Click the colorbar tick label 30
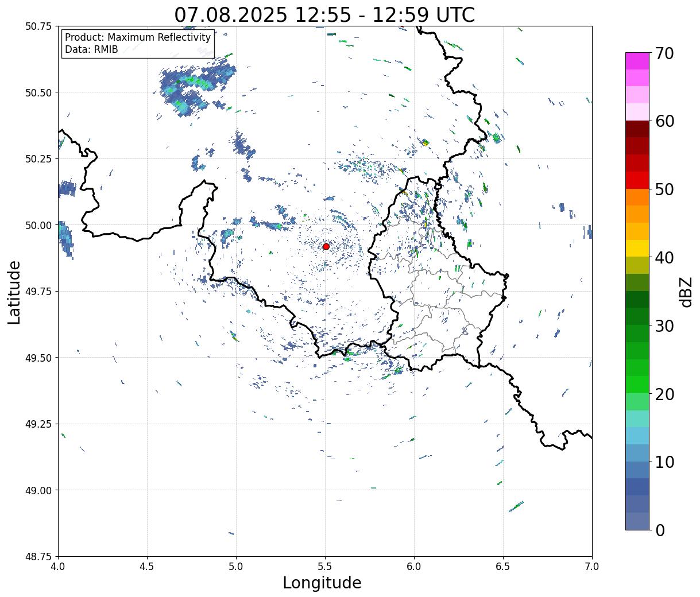Viewport: 700px width, 597px height. (x=665, y=325)
